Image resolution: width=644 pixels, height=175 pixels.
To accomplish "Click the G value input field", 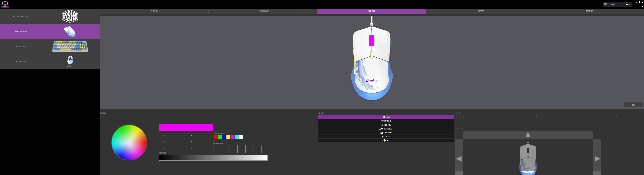I will (191, 142).
